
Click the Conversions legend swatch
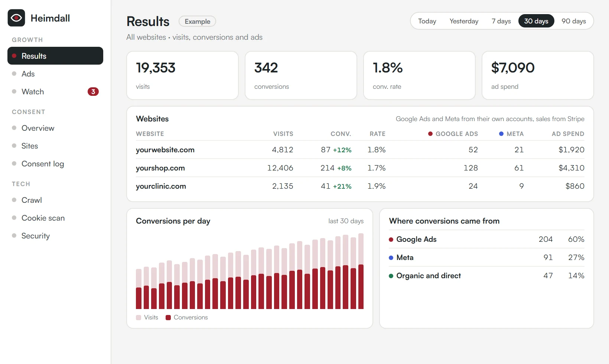(x=168, y=318)
